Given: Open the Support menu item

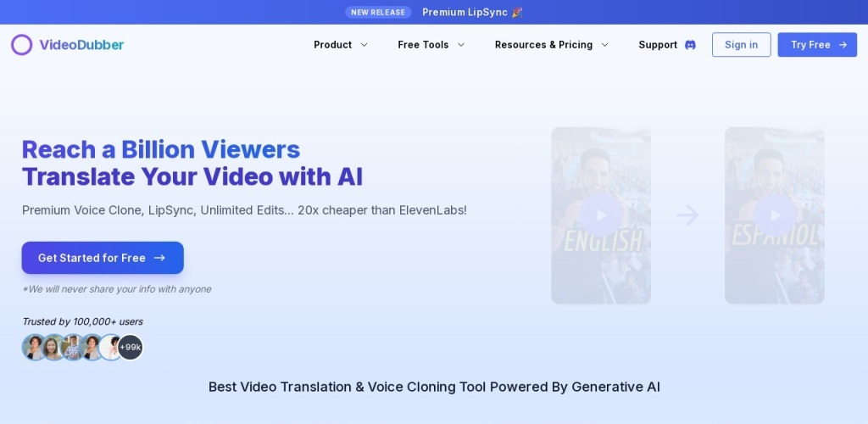Looking at the screenshot, I should coord(658,45).
